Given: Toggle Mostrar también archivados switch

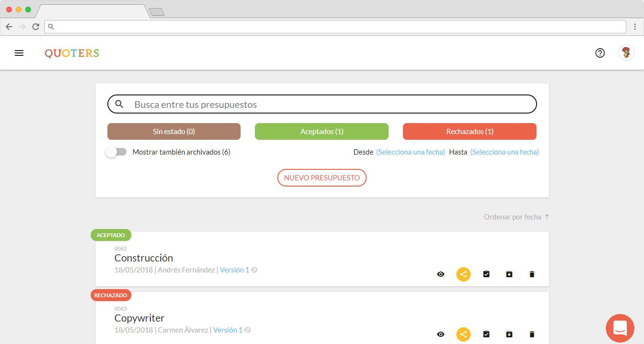Looking at the screenshot, I should pos(116,152).
